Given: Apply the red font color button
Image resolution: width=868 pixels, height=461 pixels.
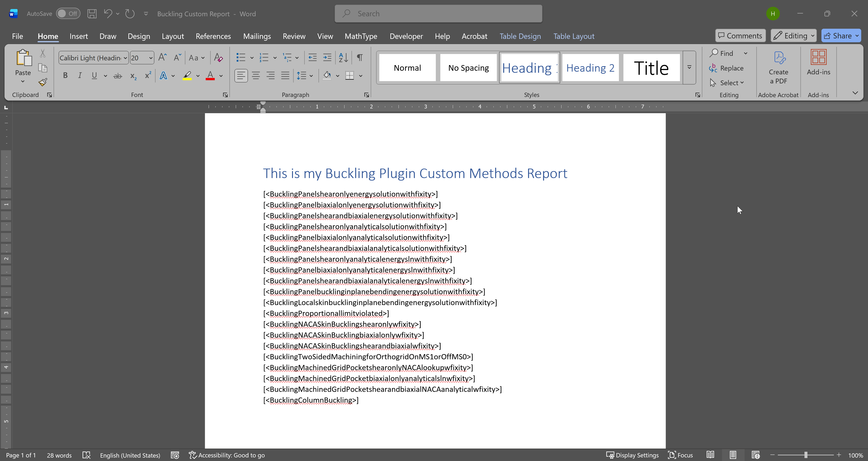Looking at the screenshot, I should click(x=210, y=76).
